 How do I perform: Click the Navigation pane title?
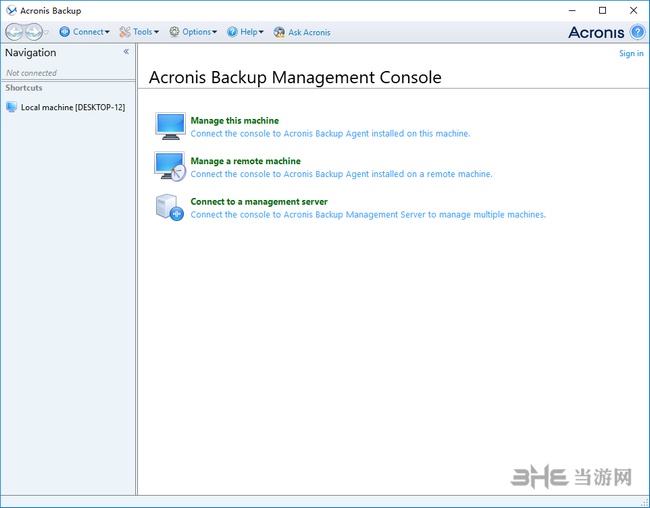click(x=31, y=53)
